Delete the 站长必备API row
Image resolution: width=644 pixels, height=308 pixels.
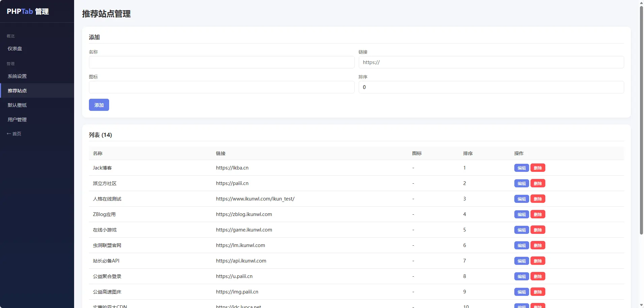click(x=538, y=261)
